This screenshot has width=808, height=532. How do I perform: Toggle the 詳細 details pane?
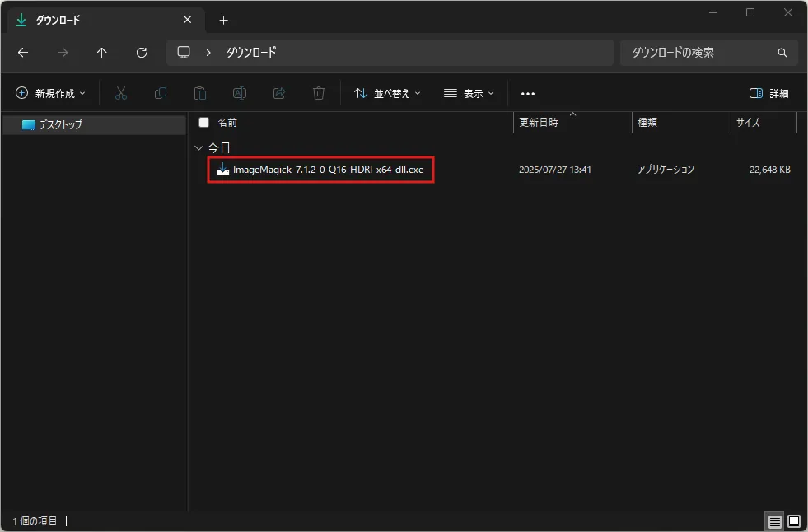(768, 93)
